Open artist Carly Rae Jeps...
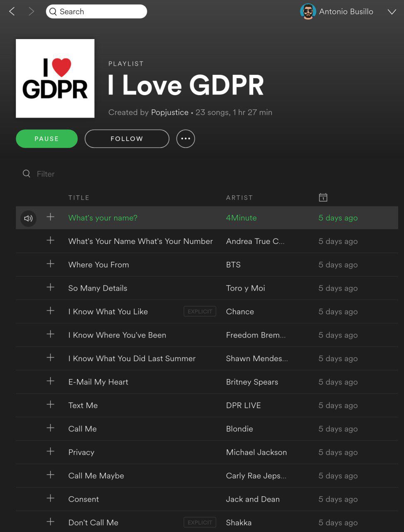Image resolution: width=404 pixels, height=532 pixels. (256, 476)
